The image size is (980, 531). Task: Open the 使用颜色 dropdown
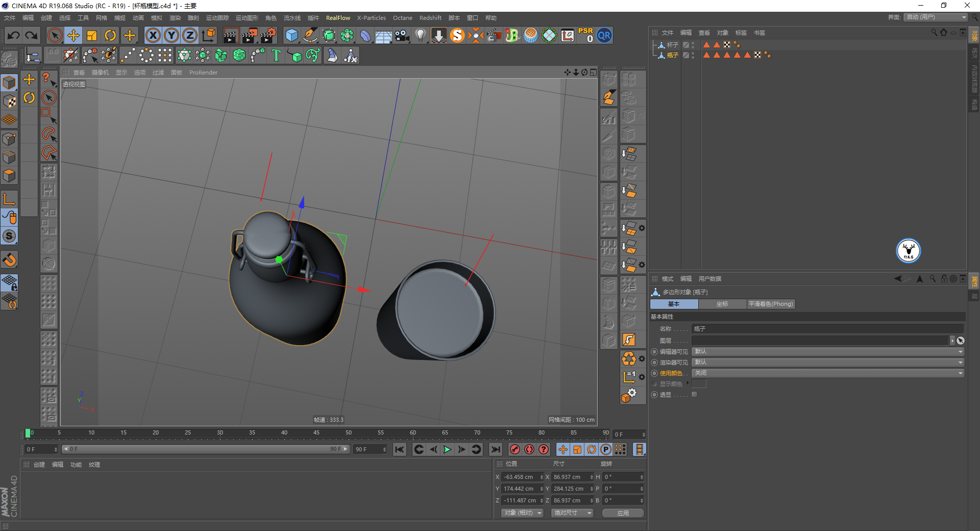point(827,373)
